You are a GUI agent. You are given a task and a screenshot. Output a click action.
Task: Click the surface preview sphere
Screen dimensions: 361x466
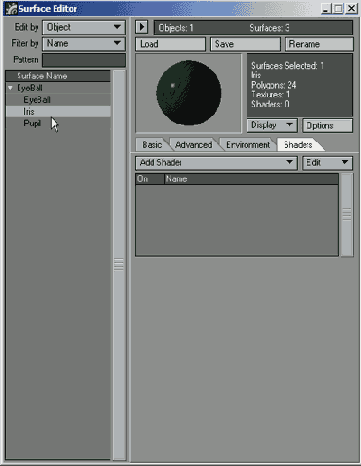[189, 93]
